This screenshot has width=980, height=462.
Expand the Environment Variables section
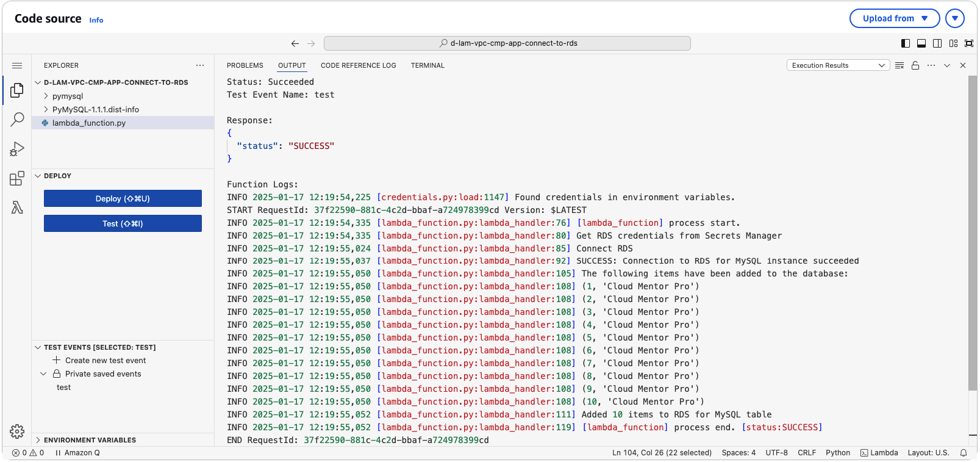tap(90, 440)
